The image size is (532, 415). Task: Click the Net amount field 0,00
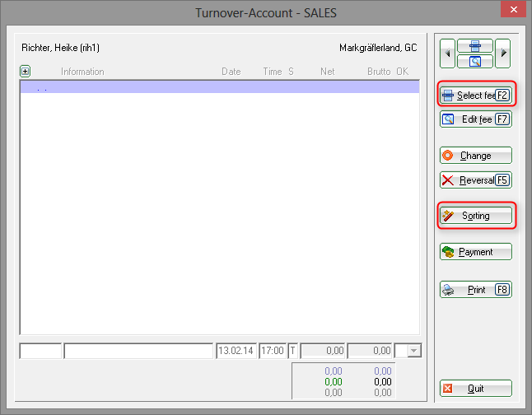[322, 351]
